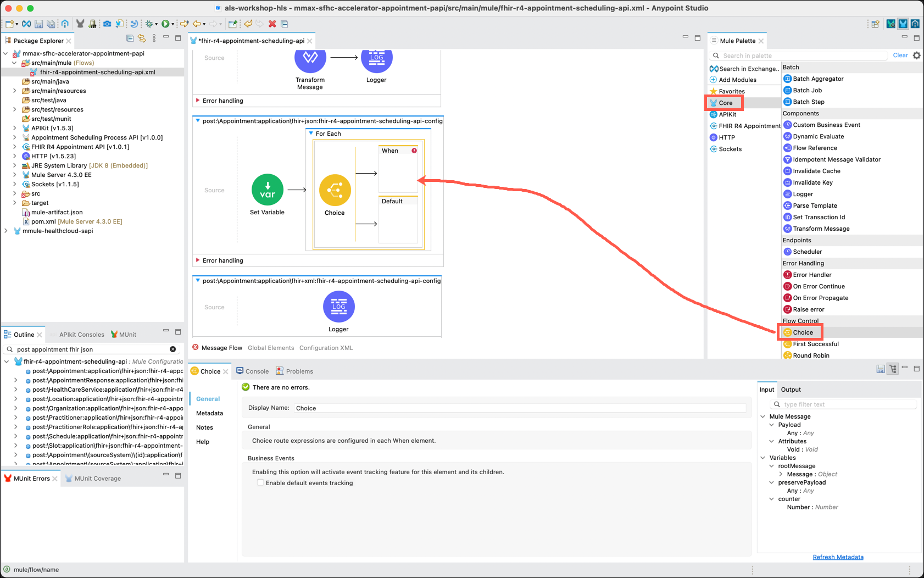Image resolution: width=924 pixels, height=578 pixels.
Task: Open palette settings gear icon
Action: [916, 55]
